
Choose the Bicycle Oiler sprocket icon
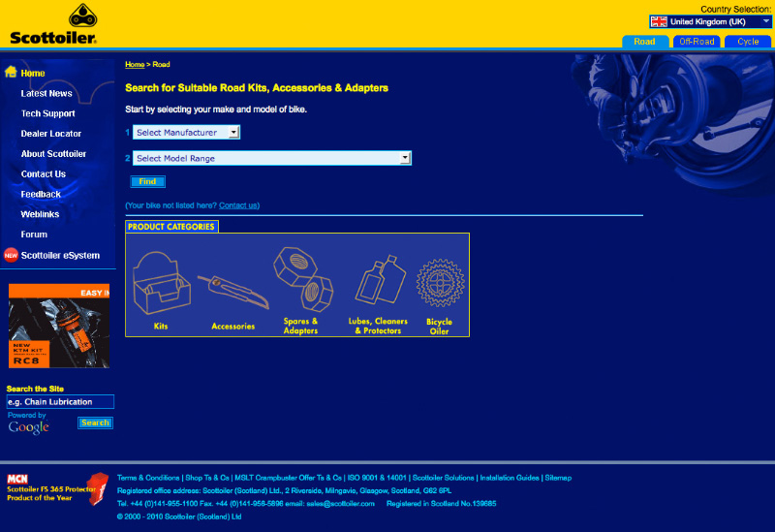pos(439,287)
